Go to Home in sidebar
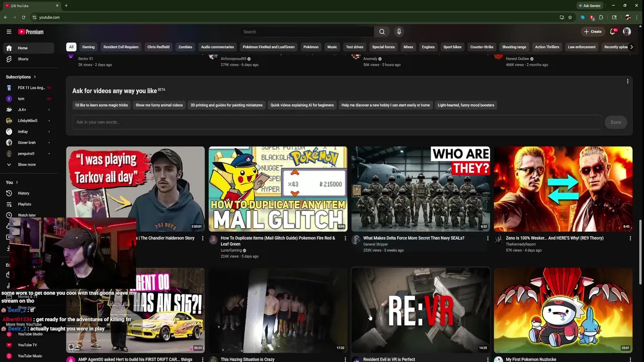The image size is (644, 362). tap(29, 48)
